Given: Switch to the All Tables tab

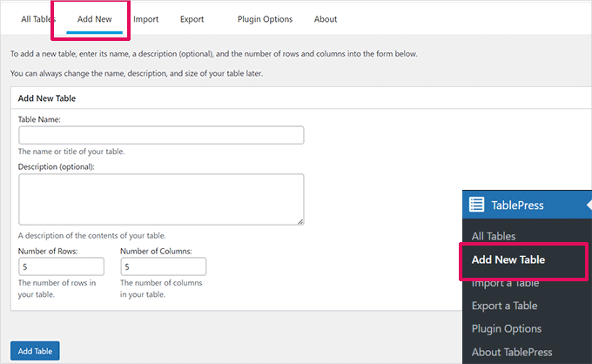Looking at the screenshot, I should 37,19.
